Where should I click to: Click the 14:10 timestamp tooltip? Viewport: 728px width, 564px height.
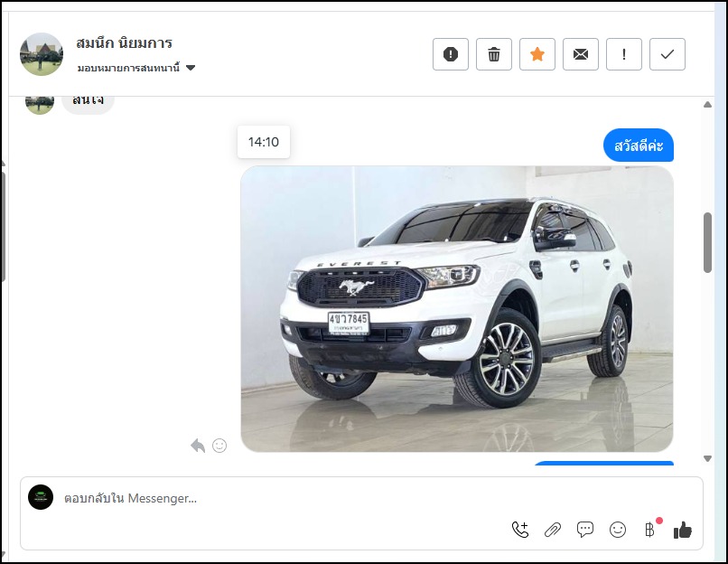click(264, 142)
